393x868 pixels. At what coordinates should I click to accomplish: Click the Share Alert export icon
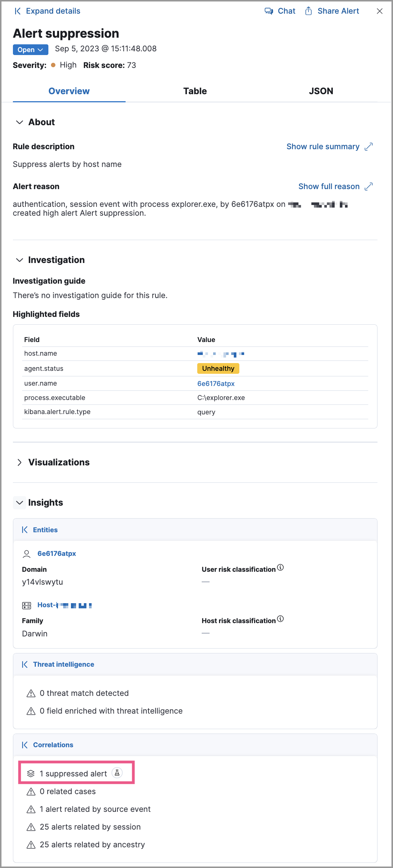pyautogui.click(x=308, y=11)
